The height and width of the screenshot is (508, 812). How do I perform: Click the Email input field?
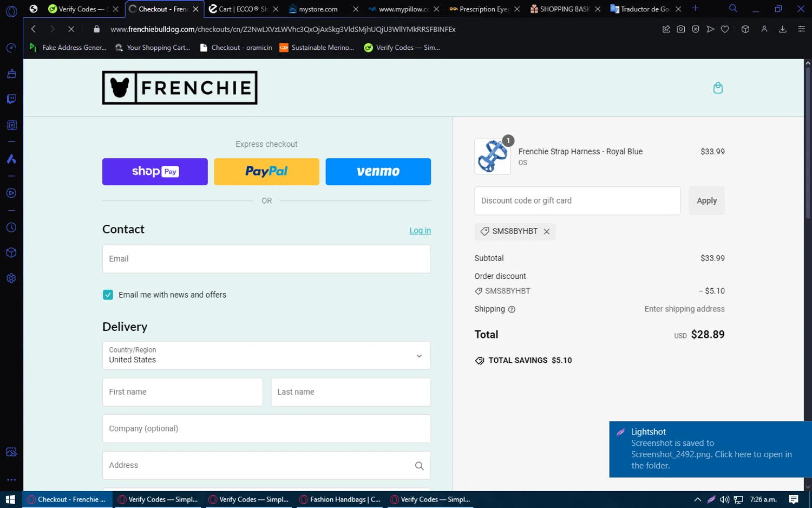266,259
